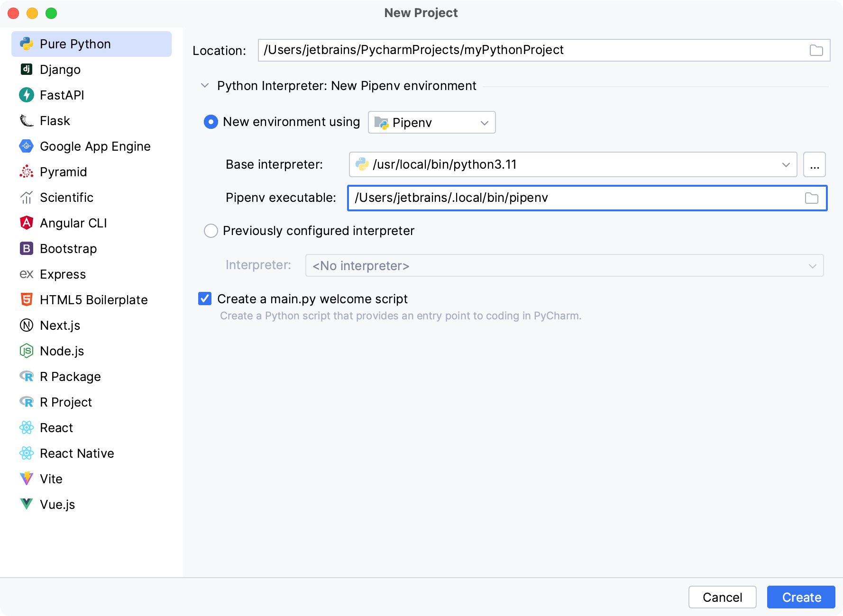Screen dimensions: 843x616
Task: Collapse the Python Interpreter section
Action: [x=205, y=86]
